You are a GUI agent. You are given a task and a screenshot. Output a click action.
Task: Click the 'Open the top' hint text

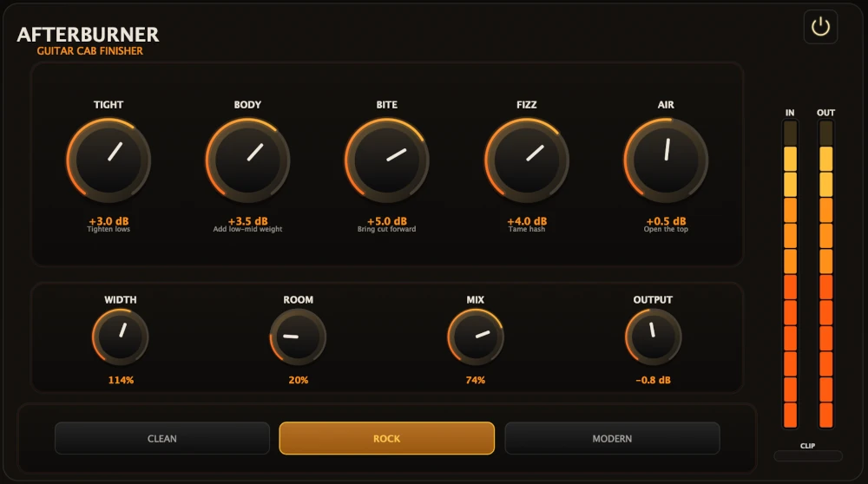[x=666, y=229]
